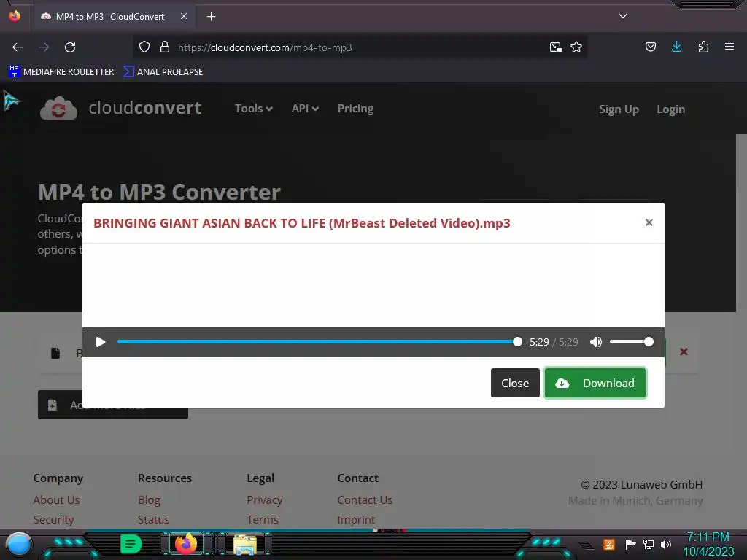Screen dimensions: 747x560
Task: Open File Explorer from taskbar
Action: 245,545
